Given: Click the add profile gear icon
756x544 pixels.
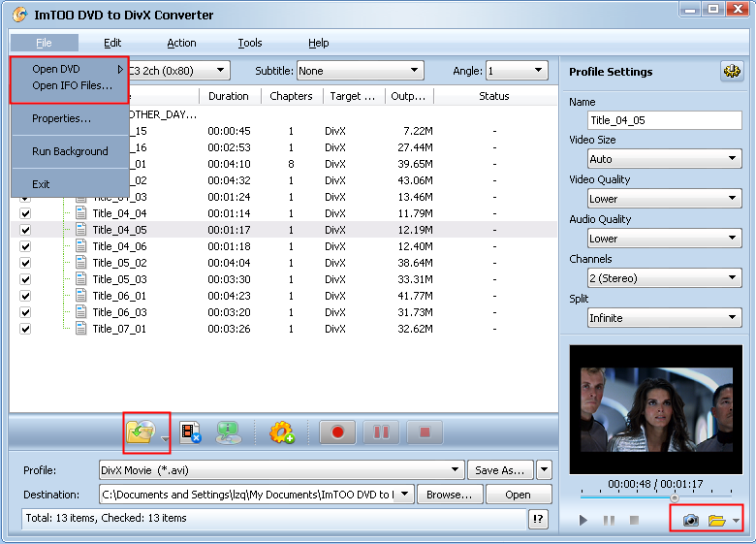Looking at the screenshot, I should click(282, 432).
